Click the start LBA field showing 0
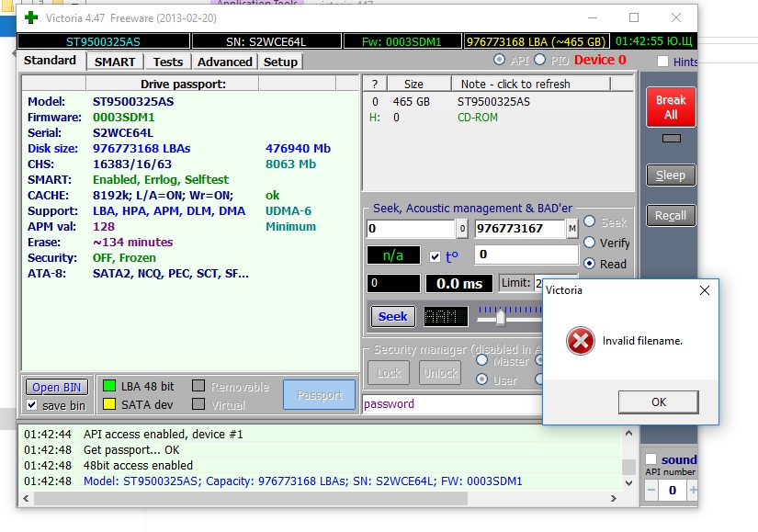Screen dimensions: 758x532 [411, 228]
